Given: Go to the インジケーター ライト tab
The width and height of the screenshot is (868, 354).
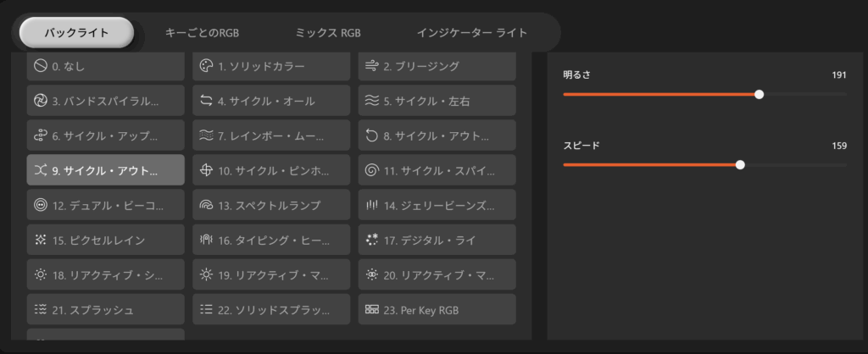Looking at the screenshot, I should [472, 33].
